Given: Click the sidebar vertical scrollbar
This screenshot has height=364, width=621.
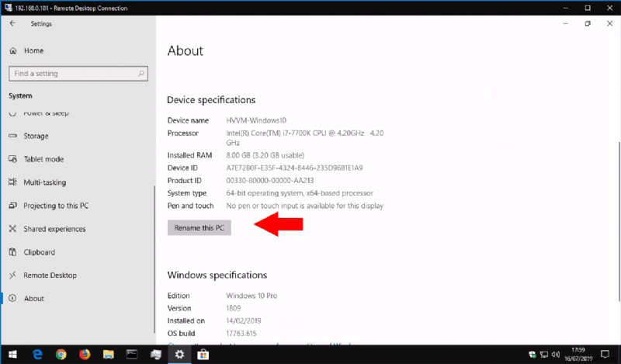Looking at the screenshot, I should (154, 260).
